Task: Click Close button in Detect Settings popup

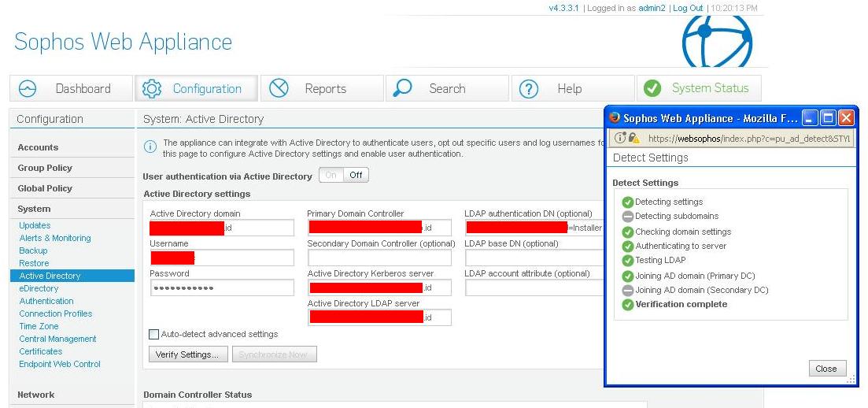Action: [x=827, y=369]
